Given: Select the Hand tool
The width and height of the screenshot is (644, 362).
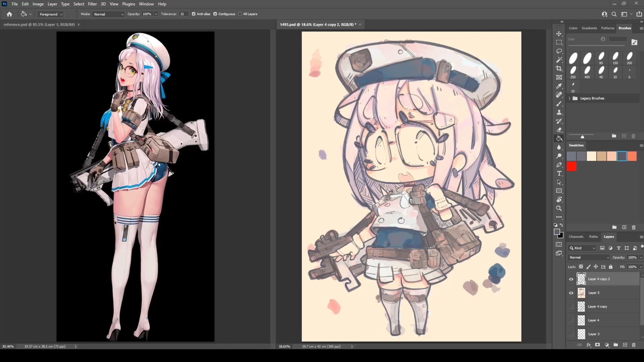Looking at the screenshot, I should (559, 199).
